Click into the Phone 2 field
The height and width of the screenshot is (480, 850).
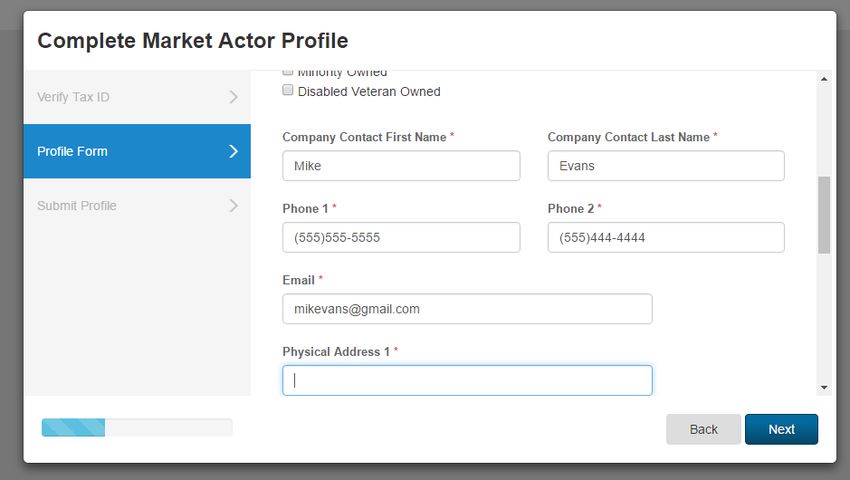coord(666,238)
